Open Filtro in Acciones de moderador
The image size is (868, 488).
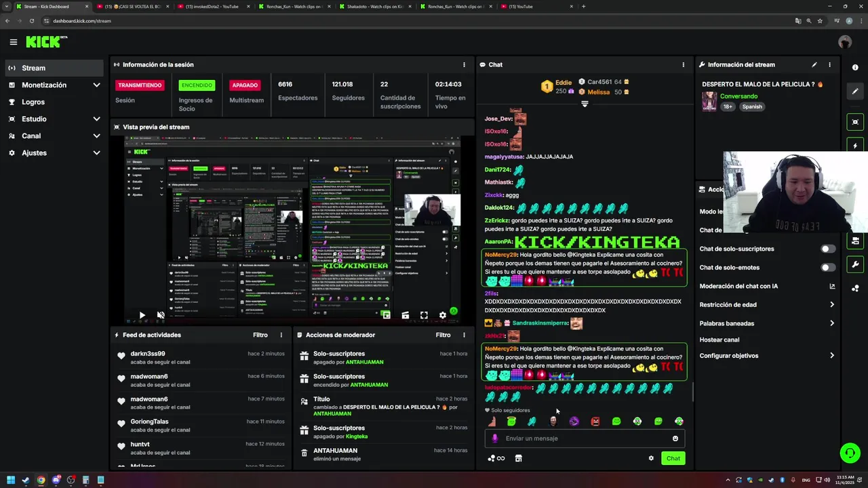click(x=443, y=335)
